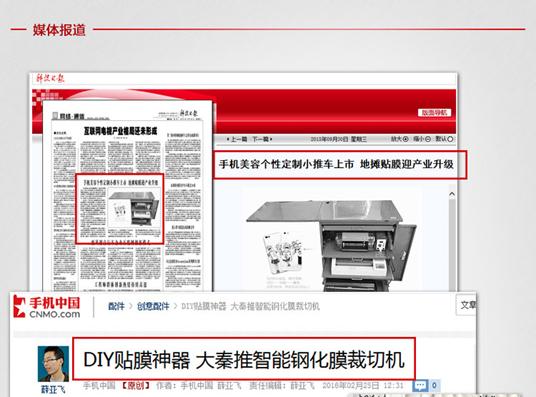Click the date text in newspaper toolbar
This screenshot has width=536, height=397.
pyautogui.click(x=338, y=139)
